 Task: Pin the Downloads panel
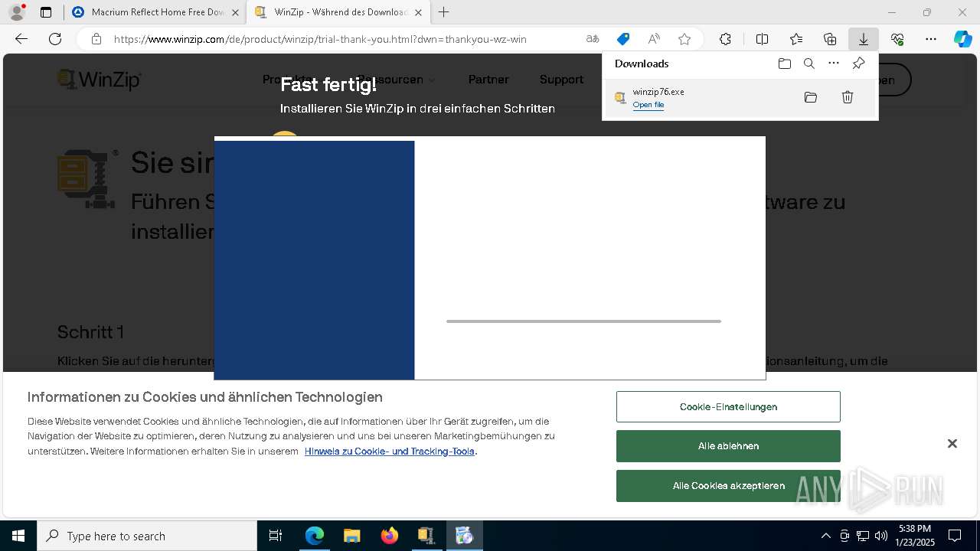pyautogui.click(x=858, y=64)
